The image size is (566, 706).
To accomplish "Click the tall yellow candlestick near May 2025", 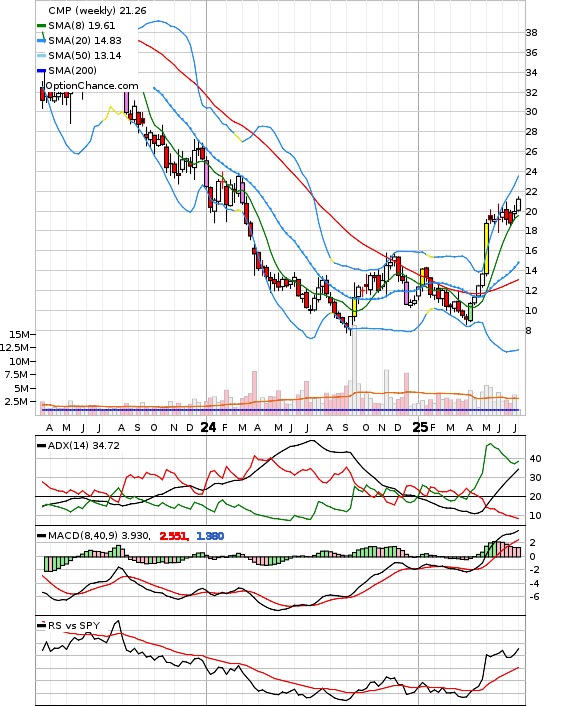I will coord(487,248).
